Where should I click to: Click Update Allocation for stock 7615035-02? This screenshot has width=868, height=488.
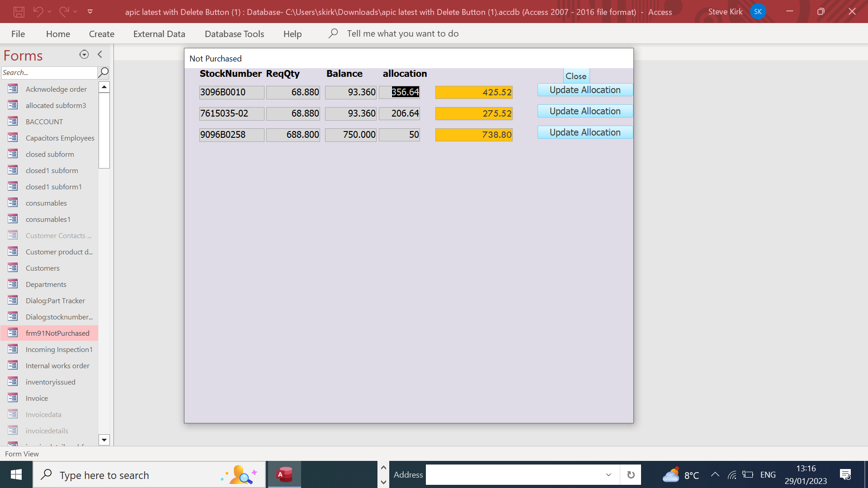click(585, 111)
